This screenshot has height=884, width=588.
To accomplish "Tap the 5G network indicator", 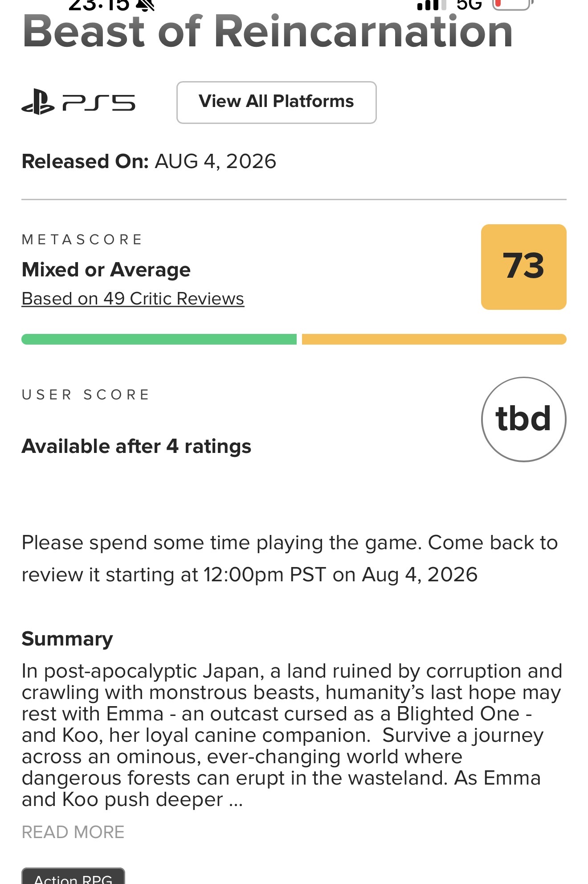I will (x=469, y=4).
